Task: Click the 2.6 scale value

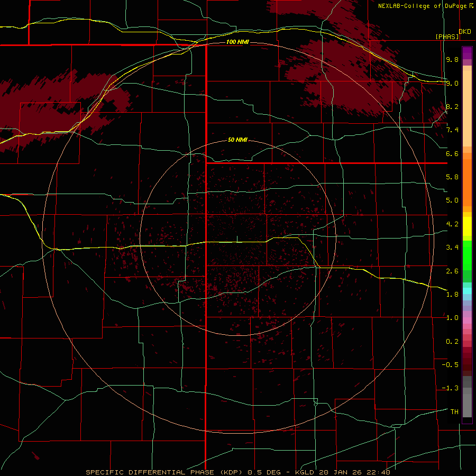Action: 452,271
